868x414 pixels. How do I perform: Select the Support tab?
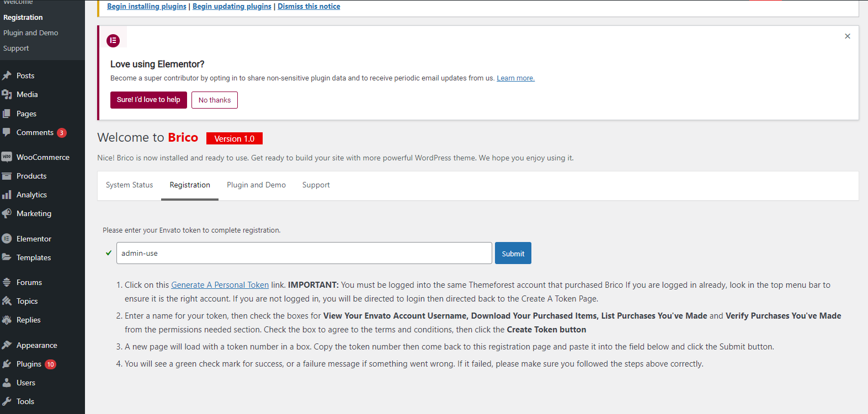click(316, 185)
